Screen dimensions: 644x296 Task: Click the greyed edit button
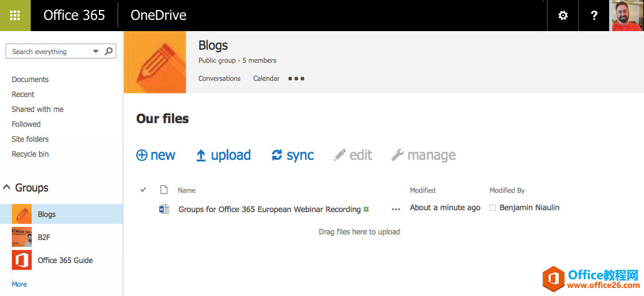(353, 155)
